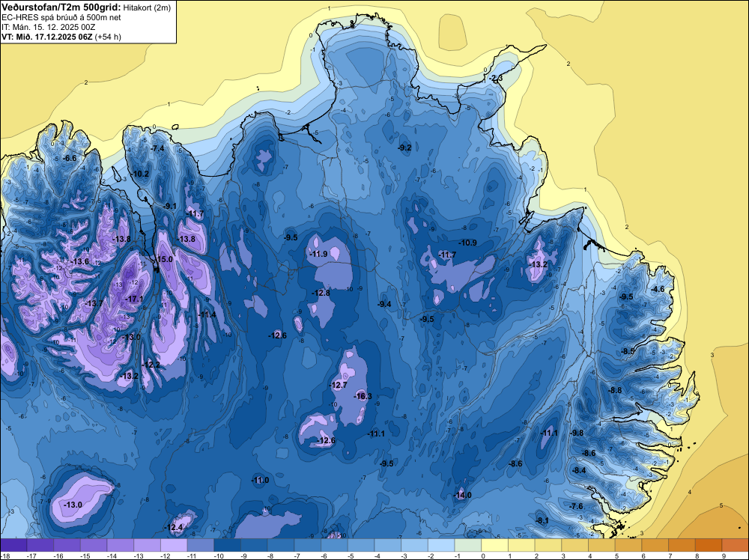Click the -9.8 temperature value on the map

(577, 433)
